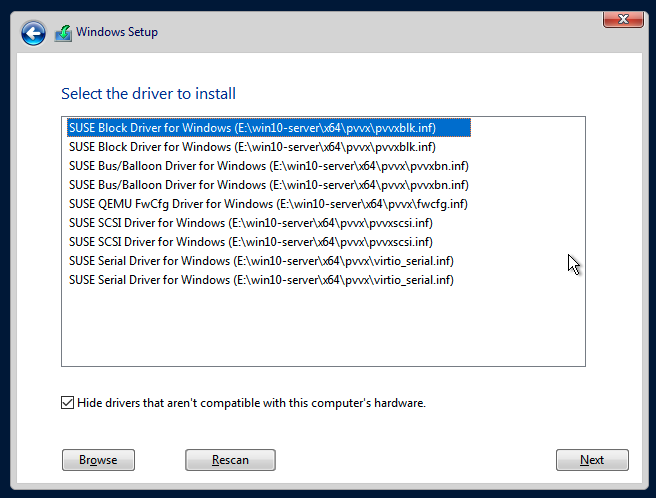Pick the second SUSE SCSI Driver entry
This screenshot has height=498, width=656.
250,242
